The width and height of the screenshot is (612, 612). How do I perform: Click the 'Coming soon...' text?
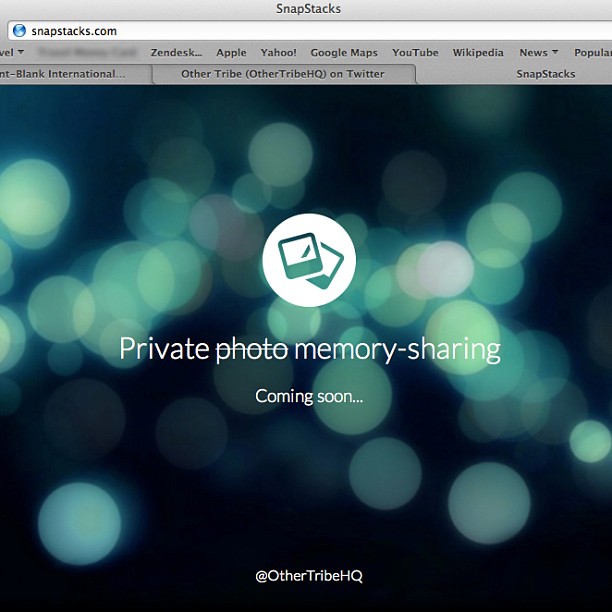pos(309,396)
